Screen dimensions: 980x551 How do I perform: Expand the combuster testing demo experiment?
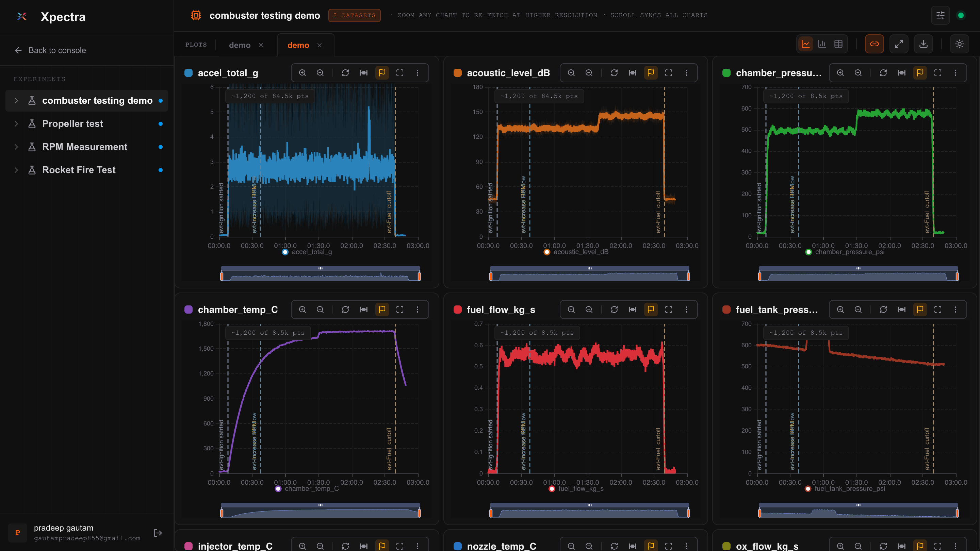click(x=16, y=100)
